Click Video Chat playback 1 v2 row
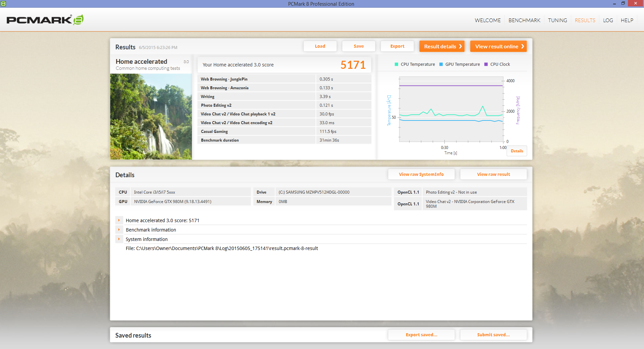This screenshot has width=644, height=349. (284, 114)
